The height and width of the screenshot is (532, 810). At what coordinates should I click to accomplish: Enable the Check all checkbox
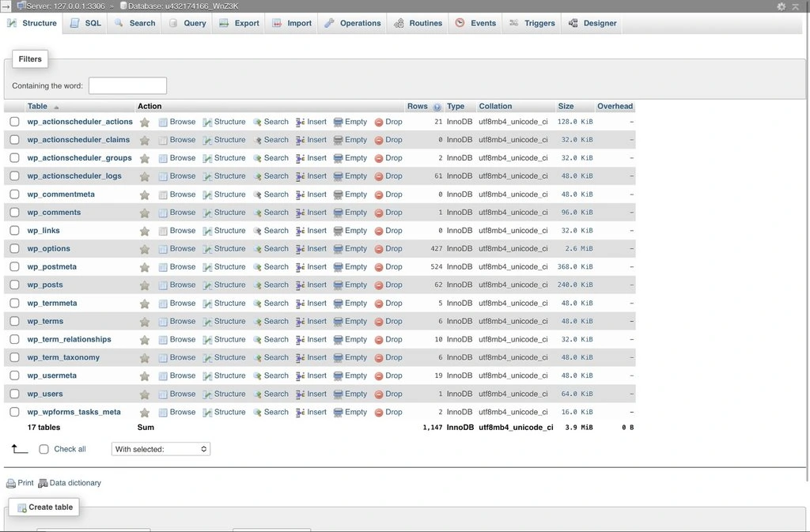click(x=44, y=448)
